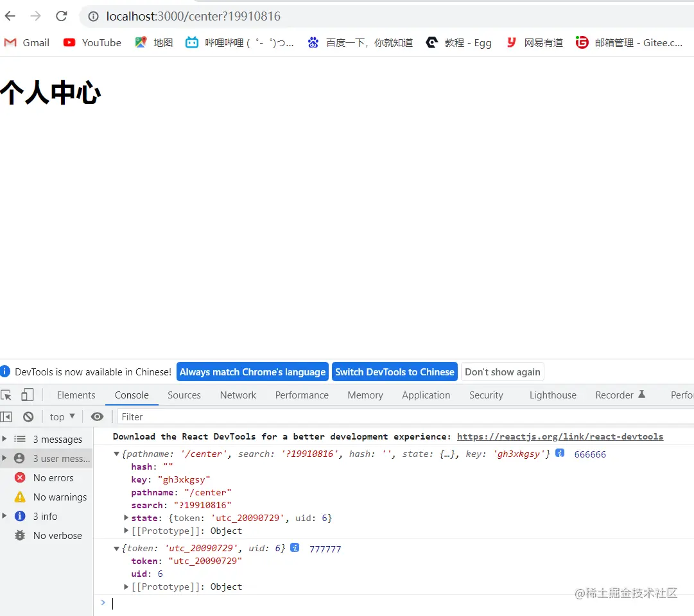Open the react-devtools download link
The height and width of the screenshot is (616, 694).
(x=560, y=436)
